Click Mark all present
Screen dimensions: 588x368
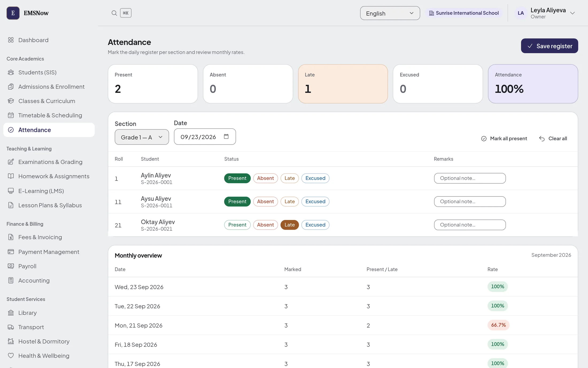pyautogui.click(x=504, y=138)
